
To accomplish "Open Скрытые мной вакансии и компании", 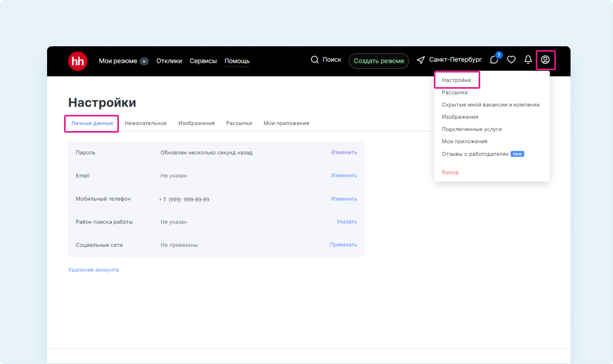I will [491, 105].
